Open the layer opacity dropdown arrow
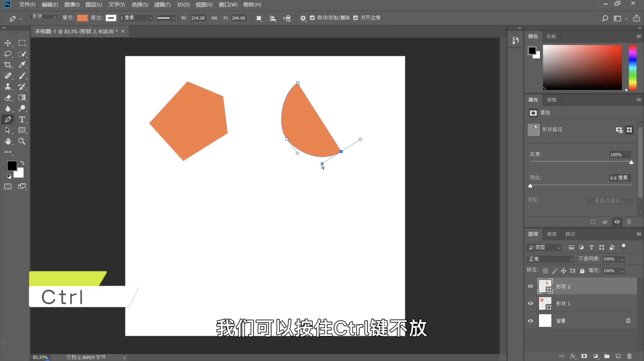The height and width of the screenshot is (361, 644). [622, 259]
